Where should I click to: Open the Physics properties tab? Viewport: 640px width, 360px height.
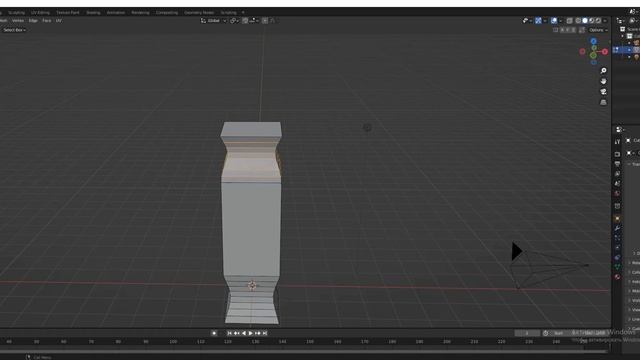click(x=617, y=248)
